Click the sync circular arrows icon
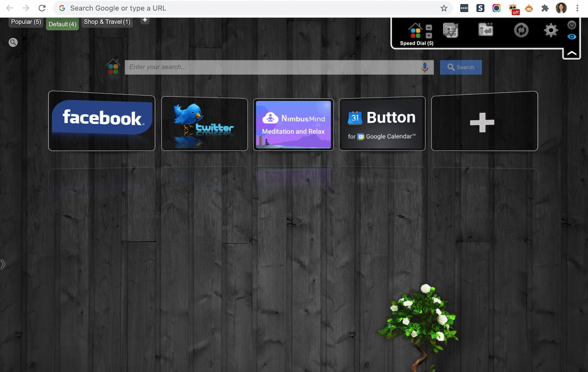This screenshot has height=372, width=588. pos(521,30)
